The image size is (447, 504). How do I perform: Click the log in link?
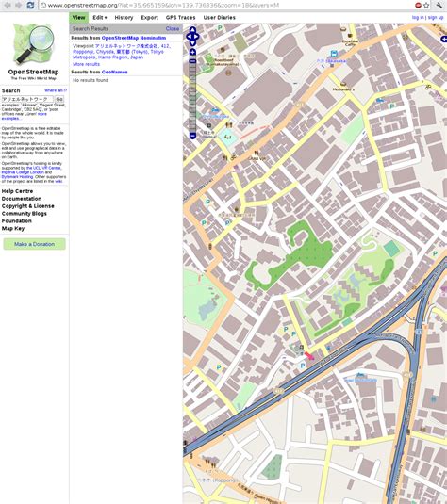click(x=418, y=17)
